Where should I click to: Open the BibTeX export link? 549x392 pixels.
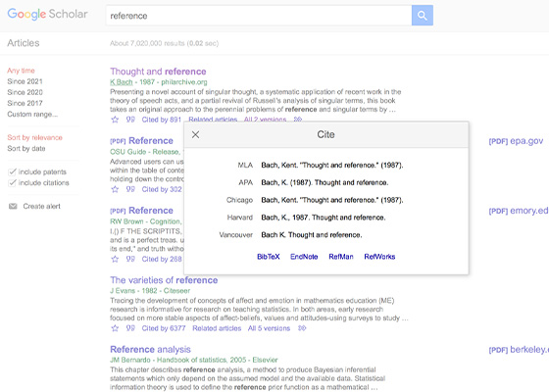[x=269, y=257]
